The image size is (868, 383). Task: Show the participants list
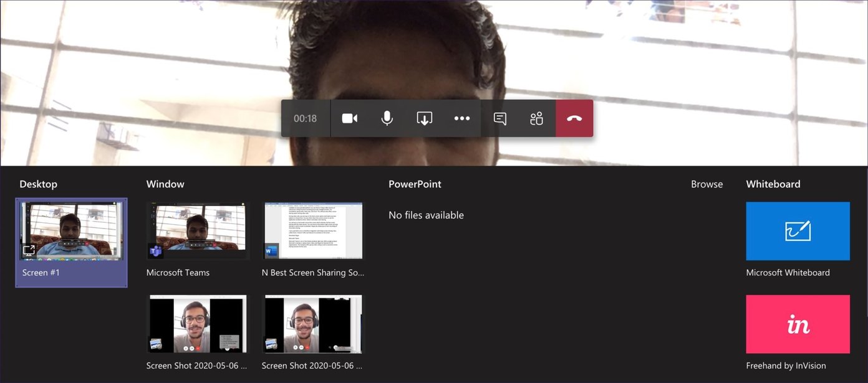point(536,118)
